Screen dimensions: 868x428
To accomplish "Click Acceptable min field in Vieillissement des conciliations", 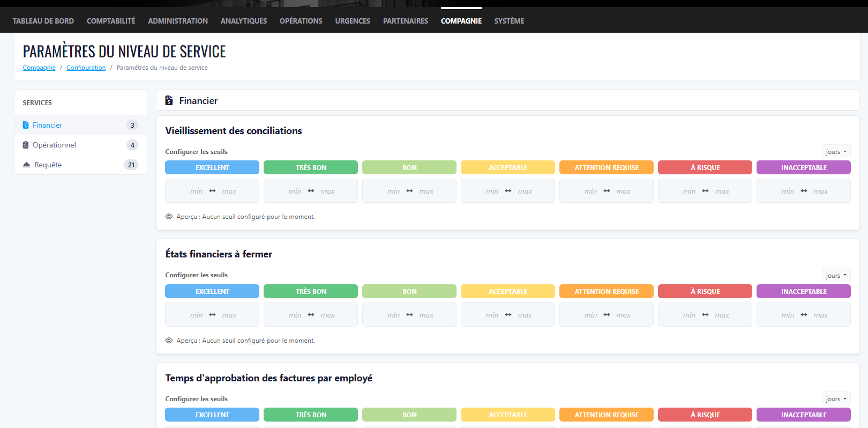I will coord(492,191).
